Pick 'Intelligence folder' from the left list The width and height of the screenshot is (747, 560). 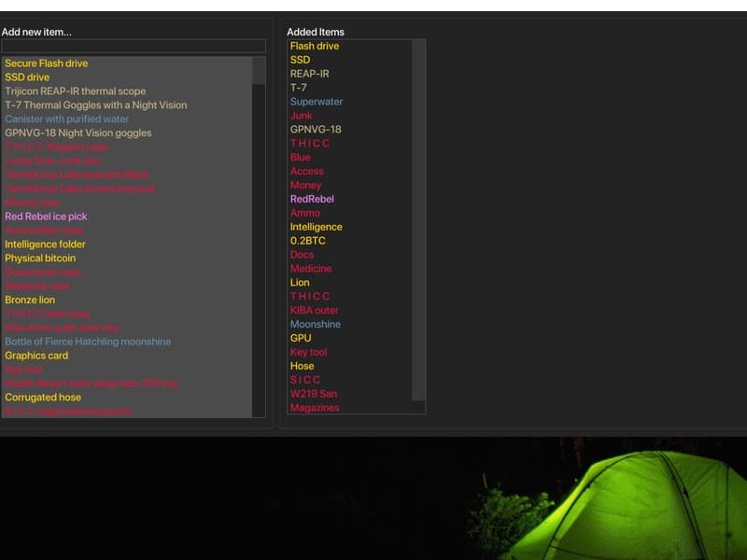click(x=45, y=245)
